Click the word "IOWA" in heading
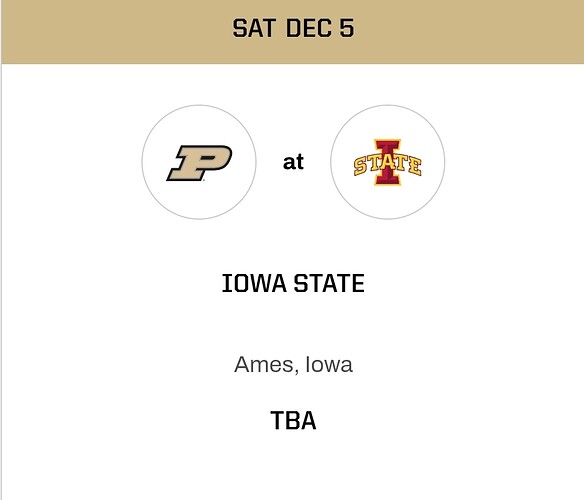 tap(254, 283)
